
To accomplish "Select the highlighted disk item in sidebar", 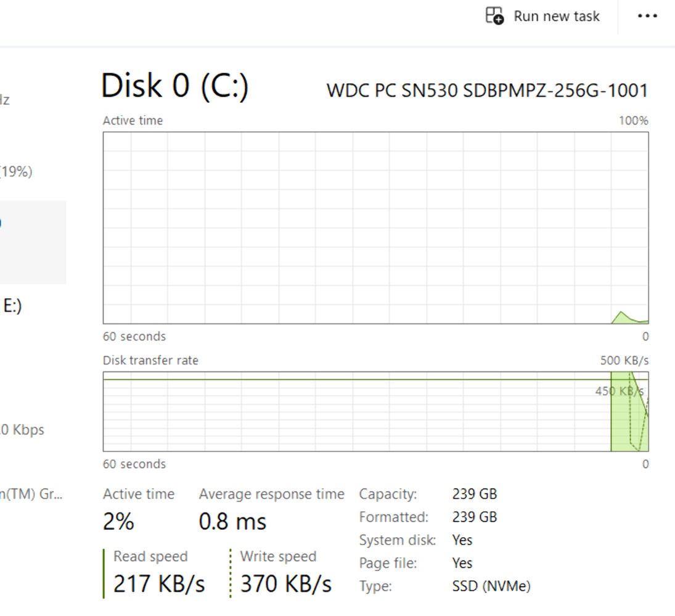I will point(33,241).
